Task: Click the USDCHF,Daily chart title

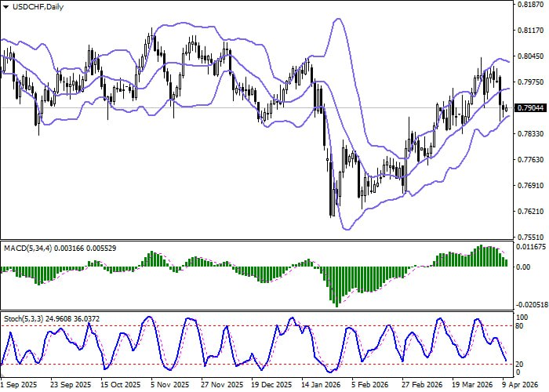Action: [x=34, y=7]
